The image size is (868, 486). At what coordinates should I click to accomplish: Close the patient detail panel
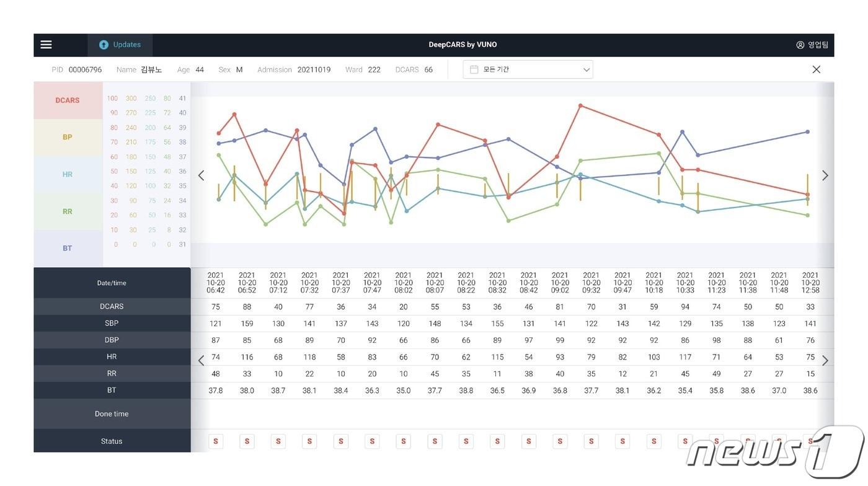coord(816,69)
